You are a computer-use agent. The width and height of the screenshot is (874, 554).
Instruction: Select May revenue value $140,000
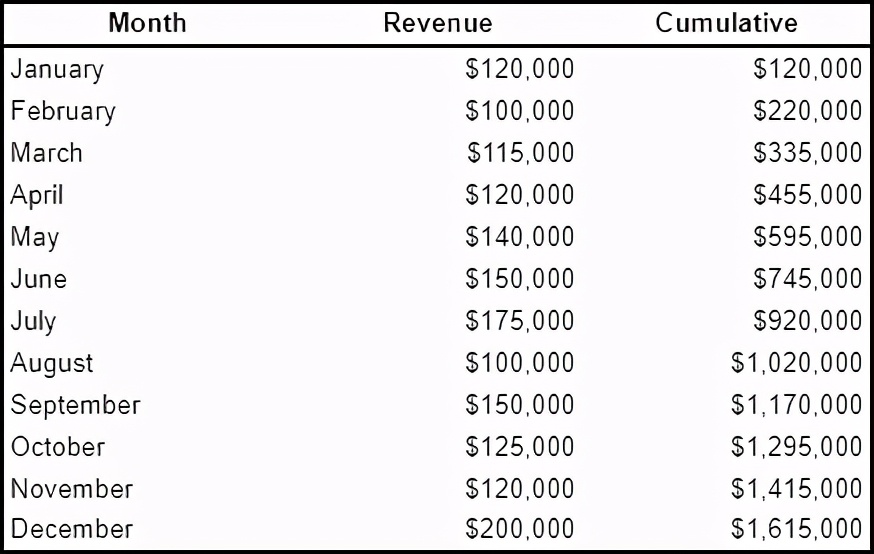click(519, 237)
